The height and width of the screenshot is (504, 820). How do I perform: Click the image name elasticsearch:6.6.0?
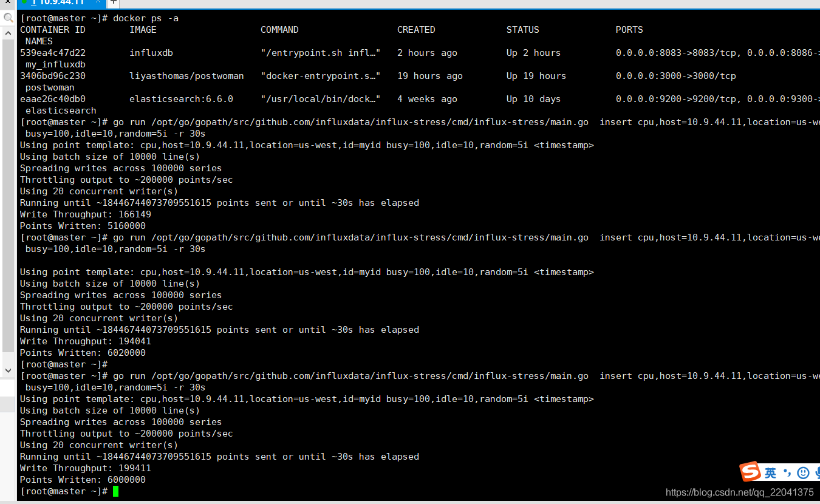(x=181, y=99)
